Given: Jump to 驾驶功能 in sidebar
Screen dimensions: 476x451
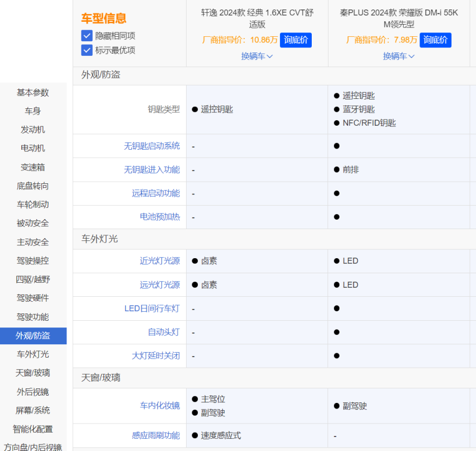Looking at the screenshot, I should pyautogui.click(x=33, y=317).
